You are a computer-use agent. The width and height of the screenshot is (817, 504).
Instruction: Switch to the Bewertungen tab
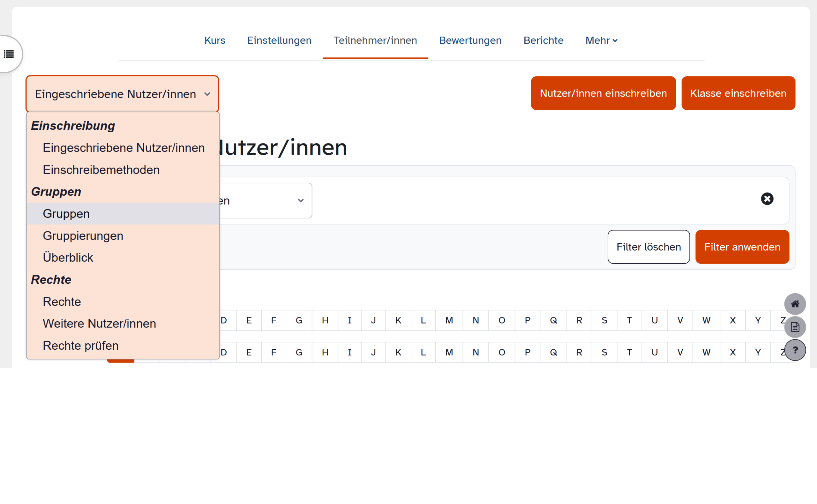(x=470, y=40)
